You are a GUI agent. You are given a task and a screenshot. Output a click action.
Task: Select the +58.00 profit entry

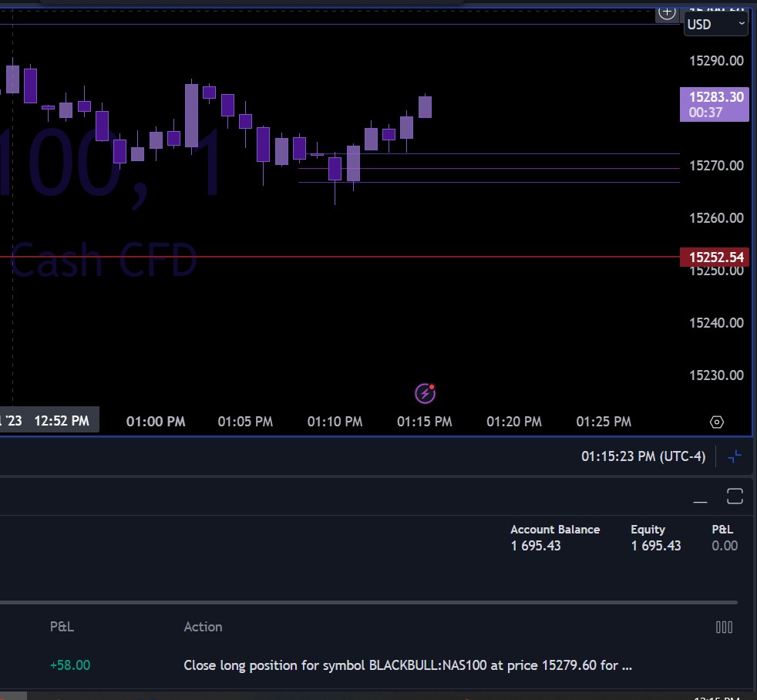click(x=70, y=665)
